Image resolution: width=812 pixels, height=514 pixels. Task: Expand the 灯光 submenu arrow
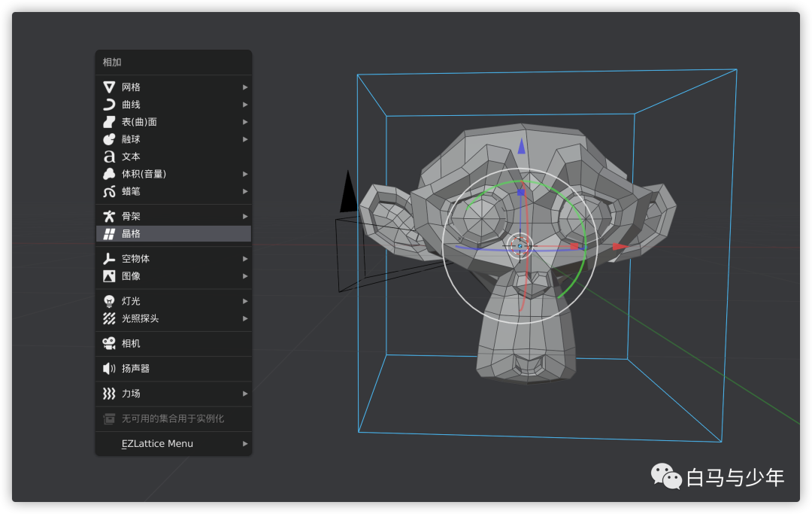pos(245,302)
